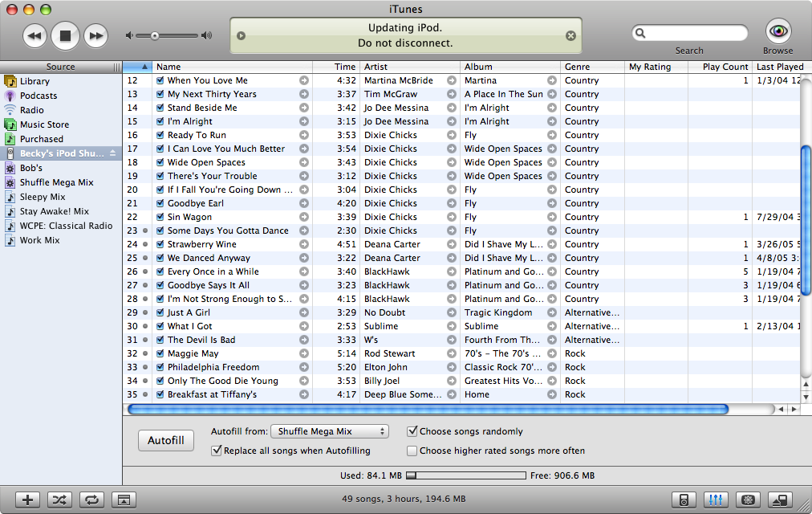Cancel iPod update with the X button
The width and height of the screenshot is (812, 514).
click(x=570, y=36)
